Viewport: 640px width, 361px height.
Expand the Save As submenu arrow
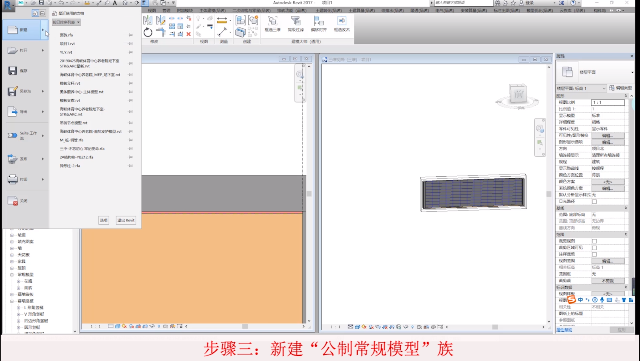(43, 91)
